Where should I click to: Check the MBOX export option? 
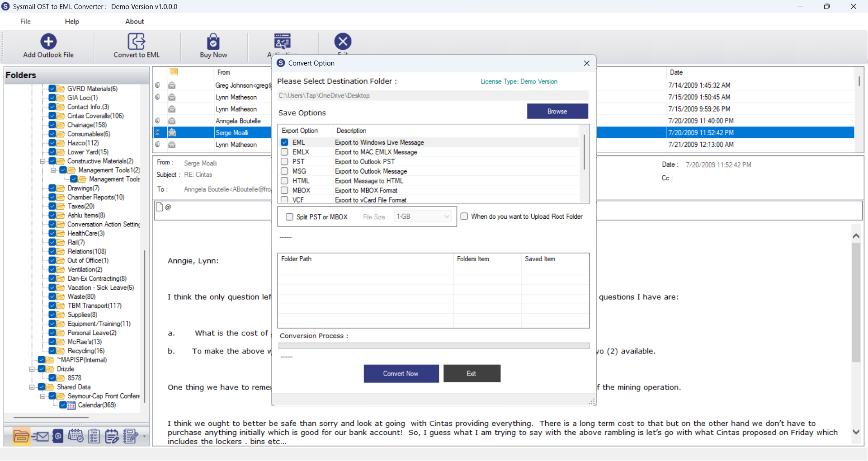point(284,190)
